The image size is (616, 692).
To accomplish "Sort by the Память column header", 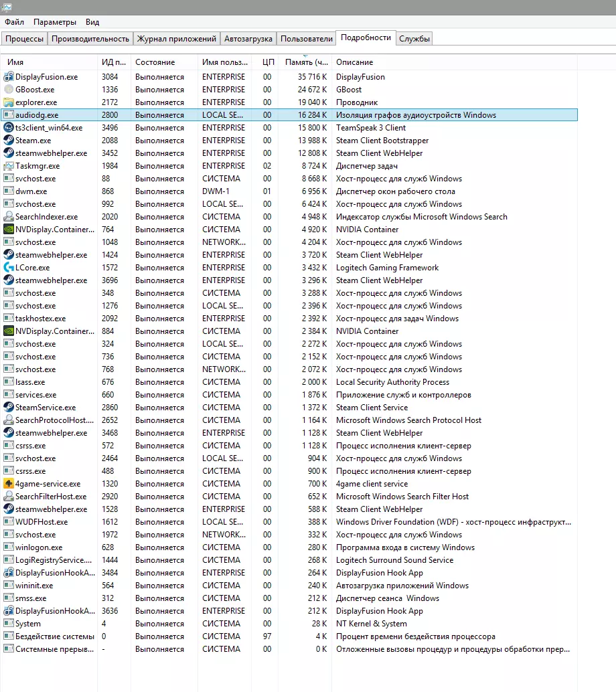I will click(305, 62).
